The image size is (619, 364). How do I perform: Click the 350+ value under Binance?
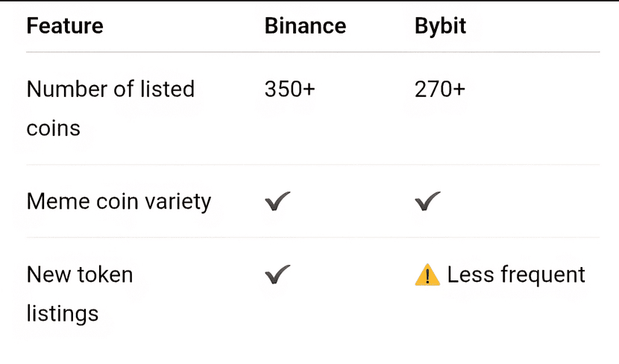290,89
